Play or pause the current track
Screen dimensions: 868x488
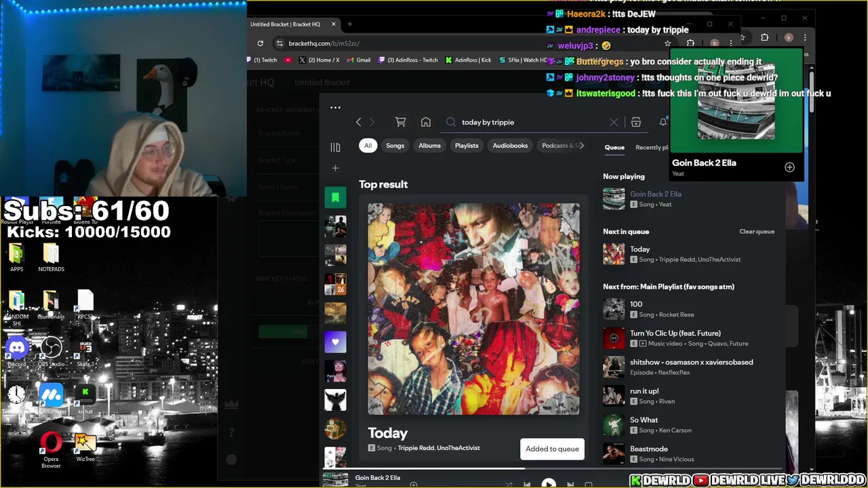(549, 484)
